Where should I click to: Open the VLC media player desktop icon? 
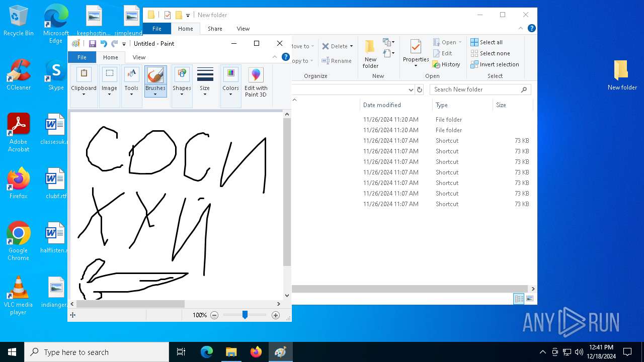(19, 296)
